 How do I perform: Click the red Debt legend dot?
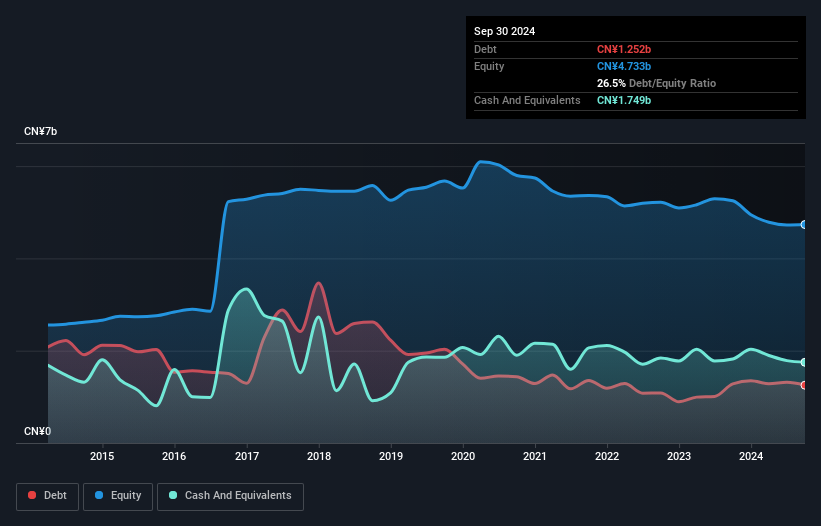32,495
